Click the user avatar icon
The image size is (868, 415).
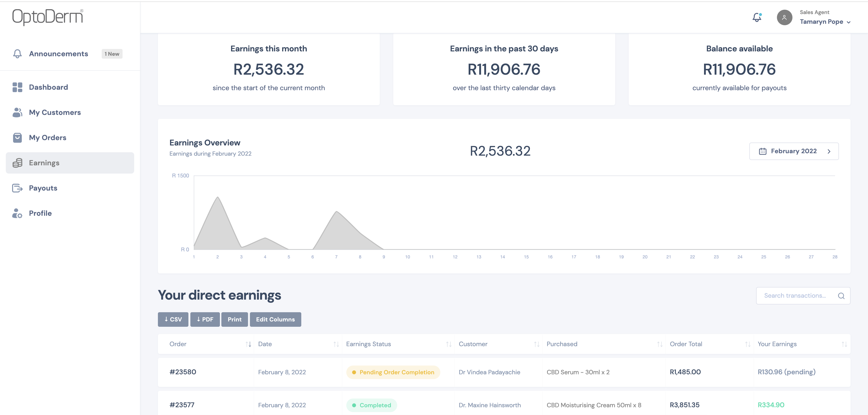[784, 17]
